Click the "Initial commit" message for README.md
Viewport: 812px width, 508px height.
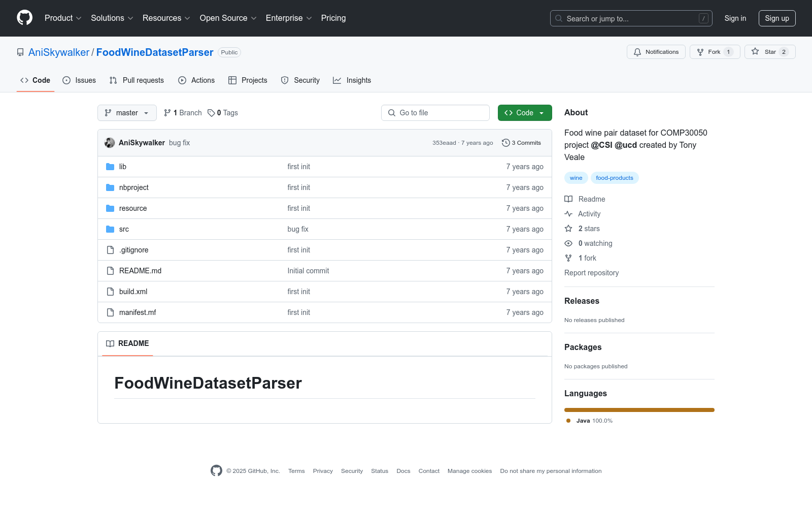point(308,271)
